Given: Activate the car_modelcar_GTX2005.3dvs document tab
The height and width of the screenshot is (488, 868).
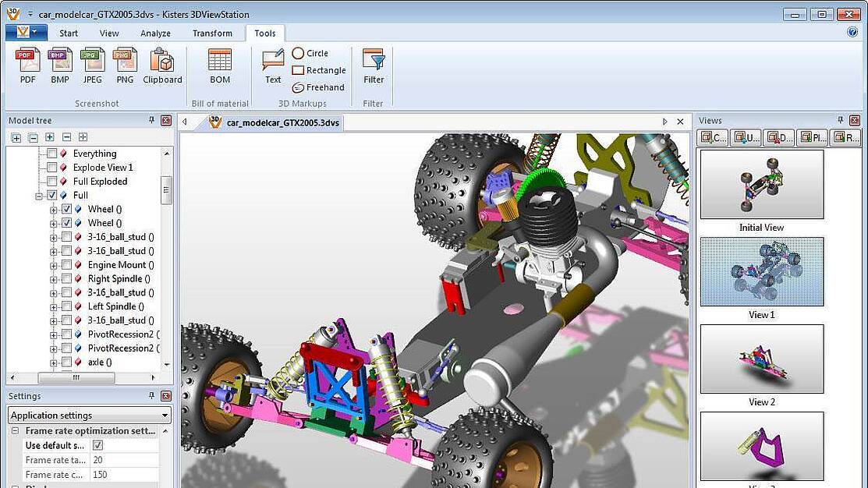Looking at the screenshot, I should (275, 122).
